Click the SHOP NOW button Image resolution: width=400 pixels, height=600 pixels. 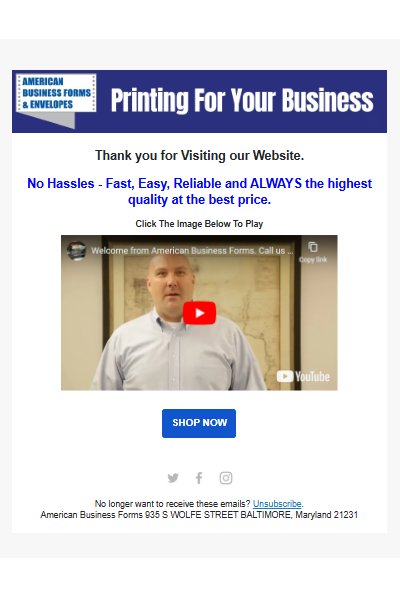point(199,423)
